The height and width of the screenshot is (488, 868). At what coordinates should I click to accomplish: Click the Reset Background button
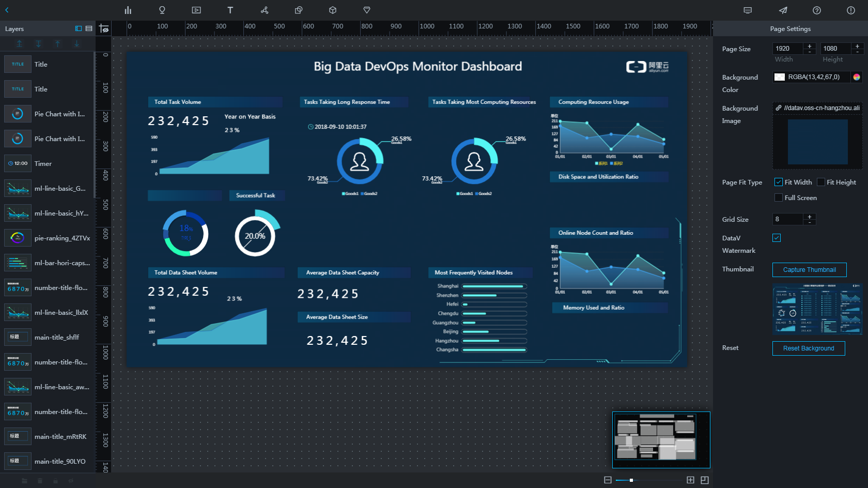809,348
